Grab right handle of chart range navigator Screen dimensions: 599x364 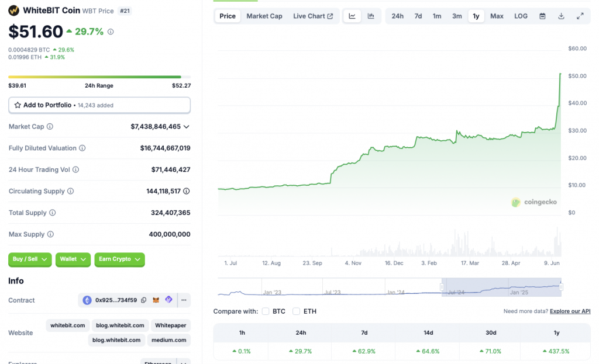tap(561, 287)
